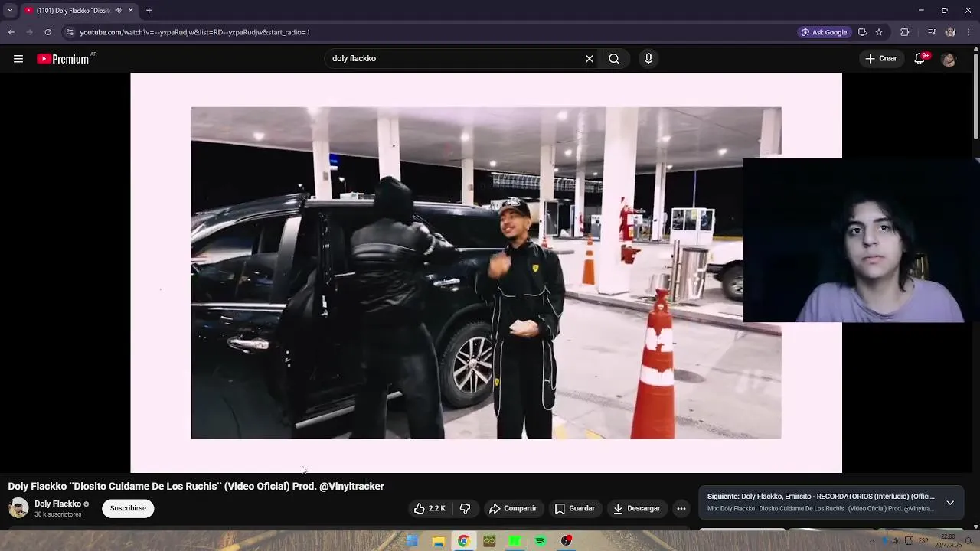
Task: Open the Crear create button
Action: (880, 58)
